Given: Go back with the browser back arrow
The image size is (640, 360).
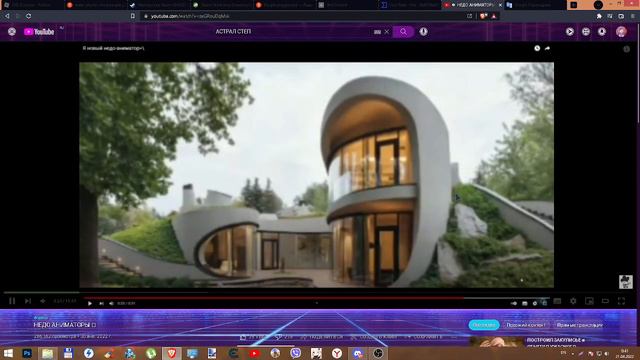Looking at the screenshot, I should tap(7, 16).
